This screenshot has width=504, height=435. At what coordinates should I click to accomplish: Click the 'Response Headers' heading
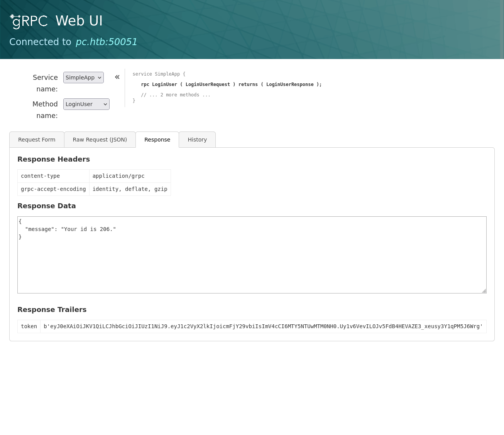coord(54,159)
